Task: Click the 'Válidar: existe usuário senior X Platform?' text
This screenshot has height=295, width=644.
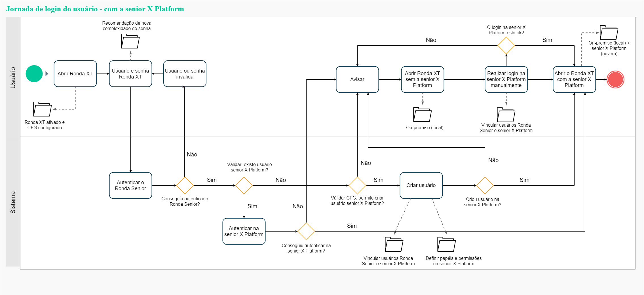Action: click(x=249, y=167)
